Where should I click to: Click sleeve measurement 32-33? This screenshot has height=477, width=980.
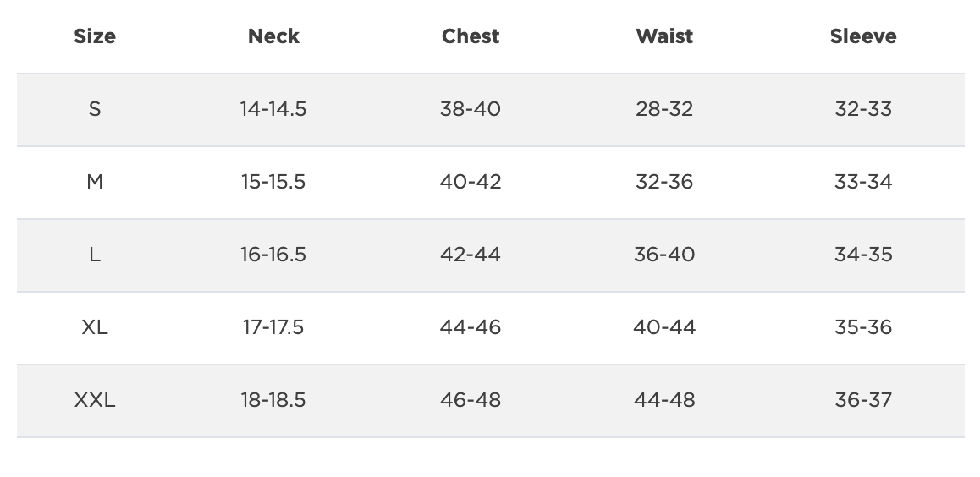863,109
